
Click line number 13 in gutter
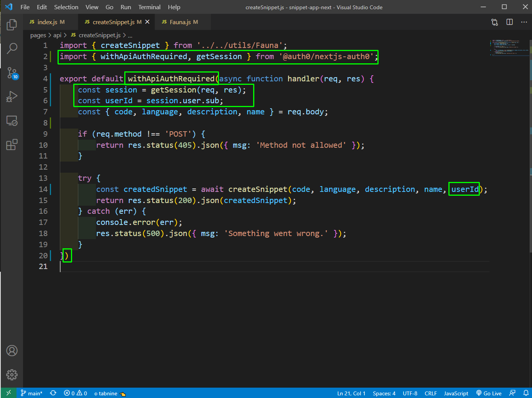43,178
